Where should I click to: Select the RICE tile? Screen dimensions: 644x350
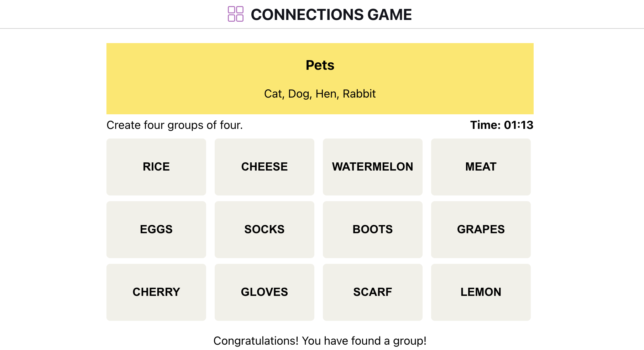pyautogui.click(x=156, y=167)
